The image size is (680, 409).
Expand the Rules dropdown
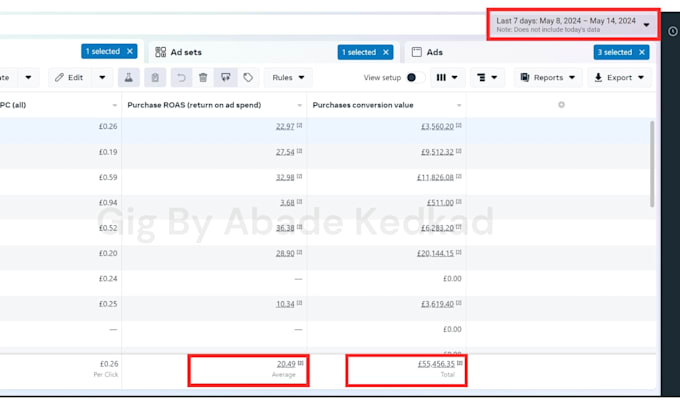(288, 78)
